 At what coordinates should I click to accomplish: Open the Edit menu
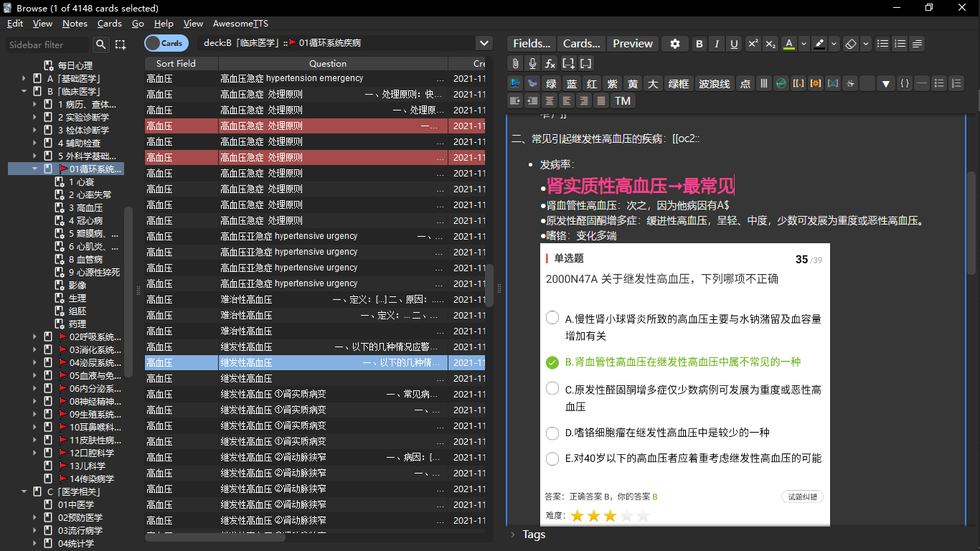(15, 24)
